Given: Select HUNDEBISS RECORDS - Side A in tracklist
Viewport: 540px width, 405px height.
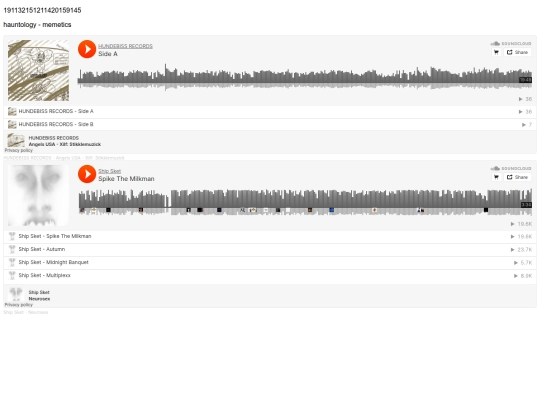Looking at the screenshot, I should (270, 112).
